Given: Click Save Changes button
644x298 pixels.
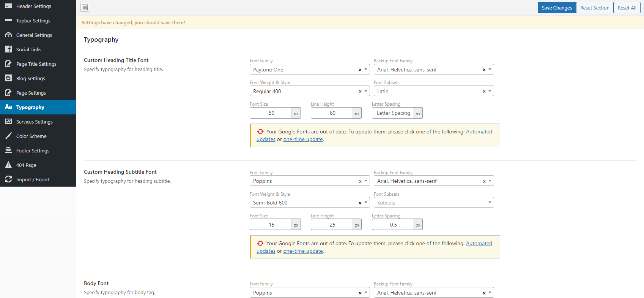Looking at the screenshot, I should pyautogui.click(x=557, y=8).
